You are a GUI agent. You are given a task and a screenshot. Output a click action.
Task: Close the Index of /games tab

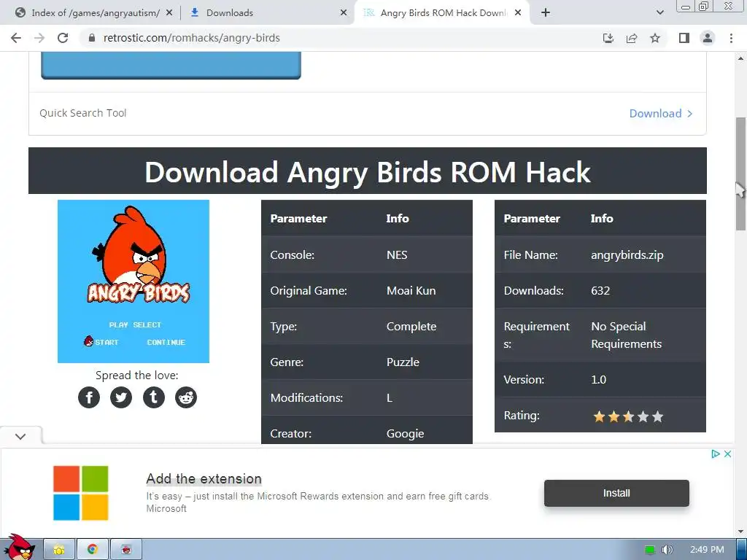tap(169, 13)
